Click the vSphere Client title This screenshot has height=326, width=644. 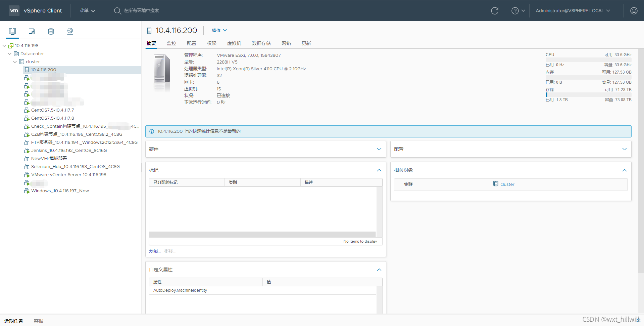coord(43,11)
